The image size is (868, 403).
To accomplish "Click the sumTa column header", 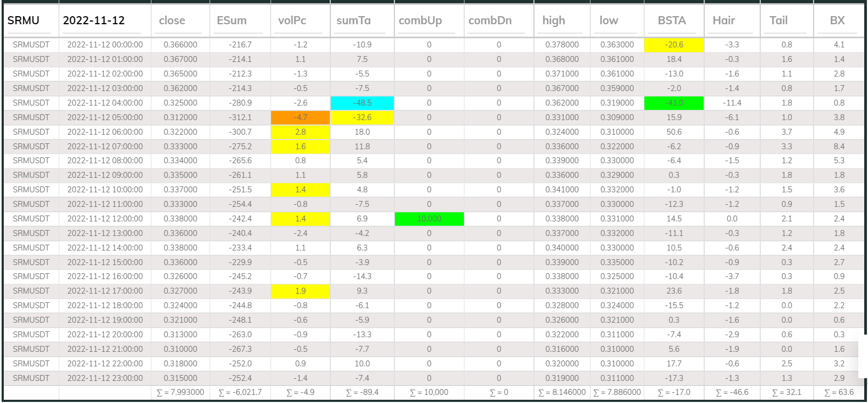I will pos(353,20).
